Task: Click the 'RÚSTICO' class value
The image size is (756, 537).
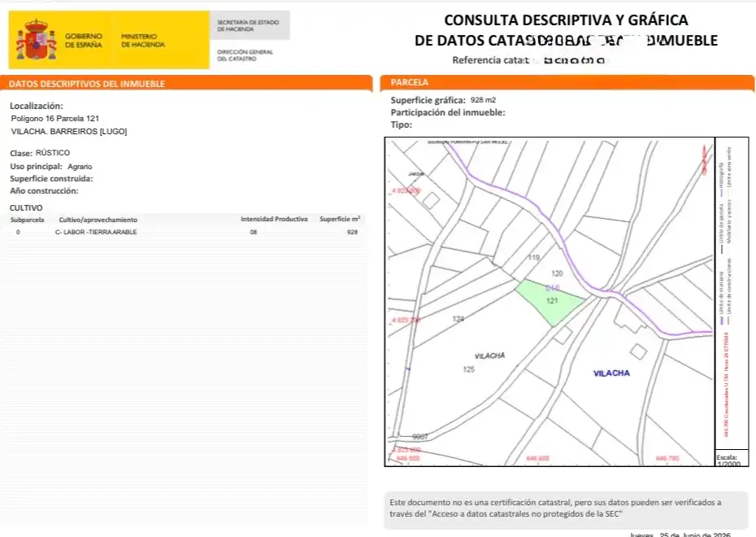Action: point(53,152)
